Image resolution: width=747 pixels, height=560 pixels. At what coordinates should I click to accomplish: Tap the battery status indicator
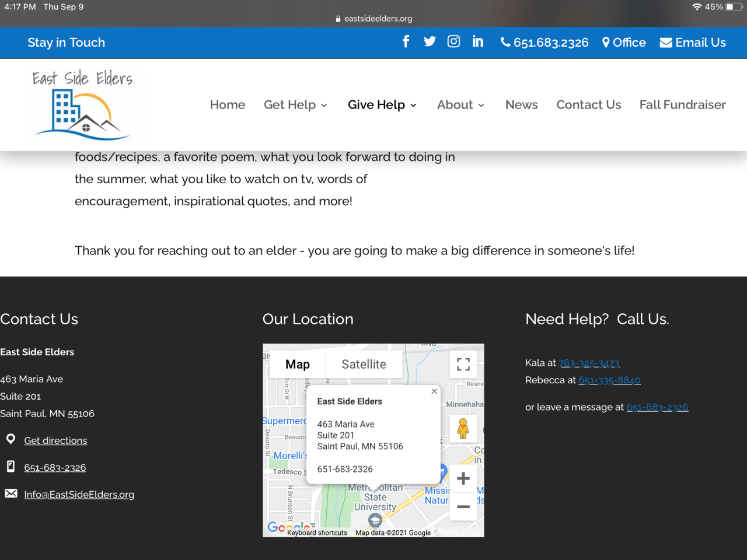pyautogui.click(x=734, y=7)
